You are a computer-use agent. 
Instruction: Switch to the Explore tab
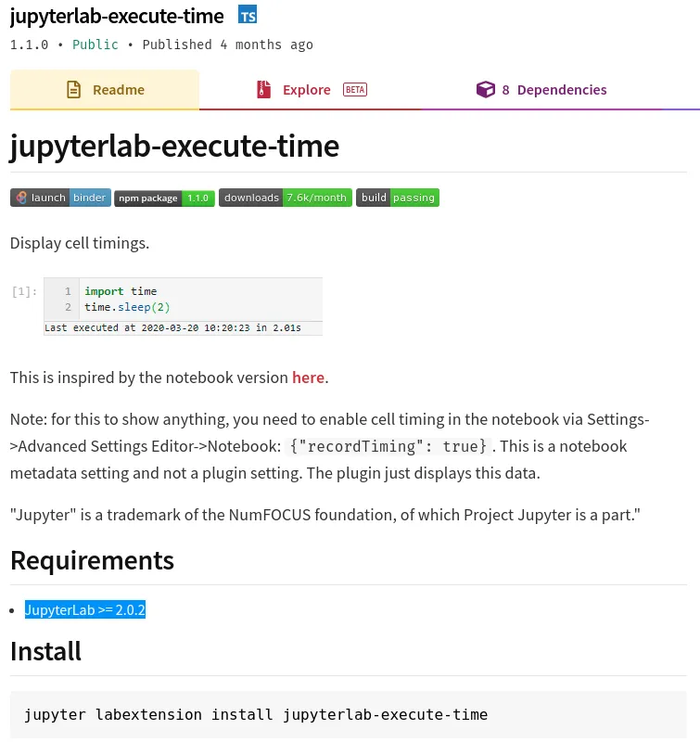pos(311,90)
